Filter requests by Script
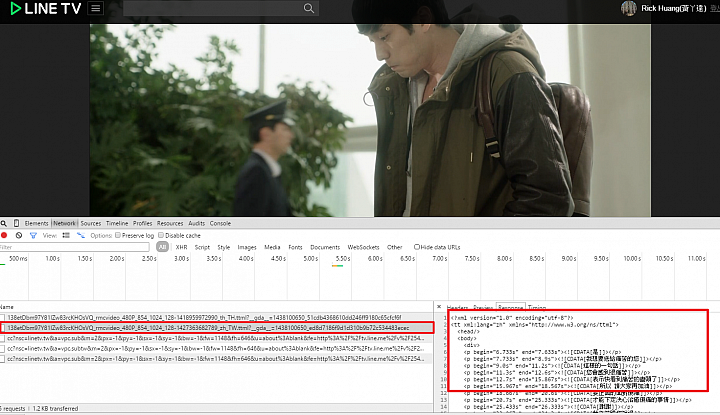 [x=202, y=247]
